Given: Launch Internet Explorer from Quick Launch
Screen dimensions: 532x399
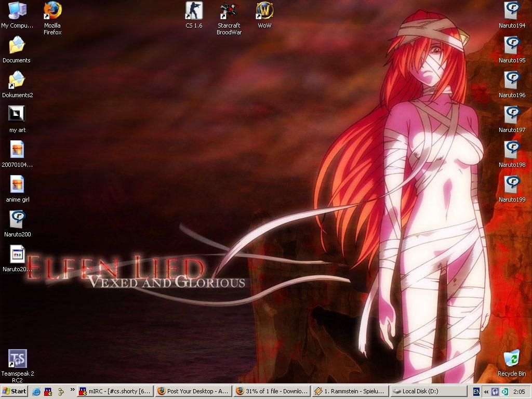Looking at the screenshot, I should tap(36, 392).
